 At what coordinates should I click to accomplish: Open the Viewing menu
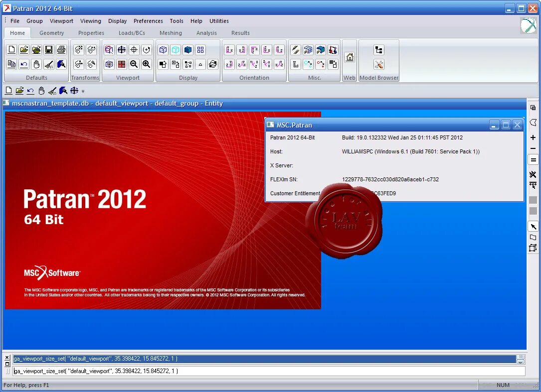point(91,21)
